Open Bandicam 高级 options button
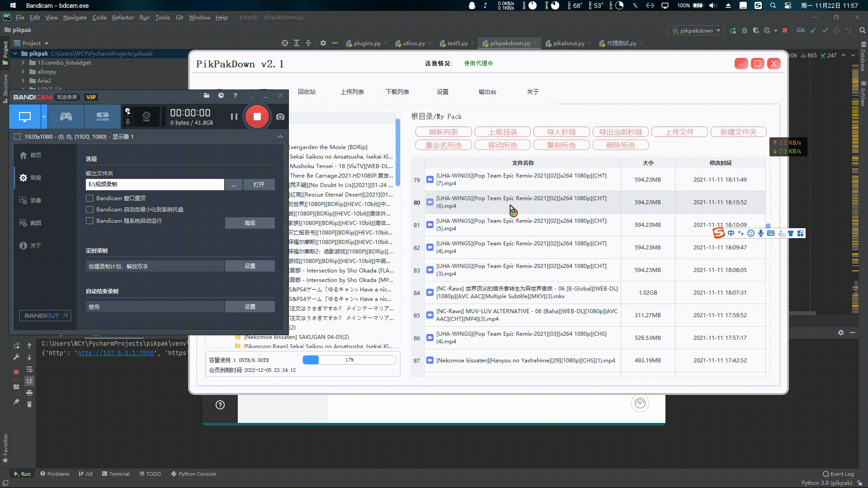868x488 pixels. click(x=250, y=223)
